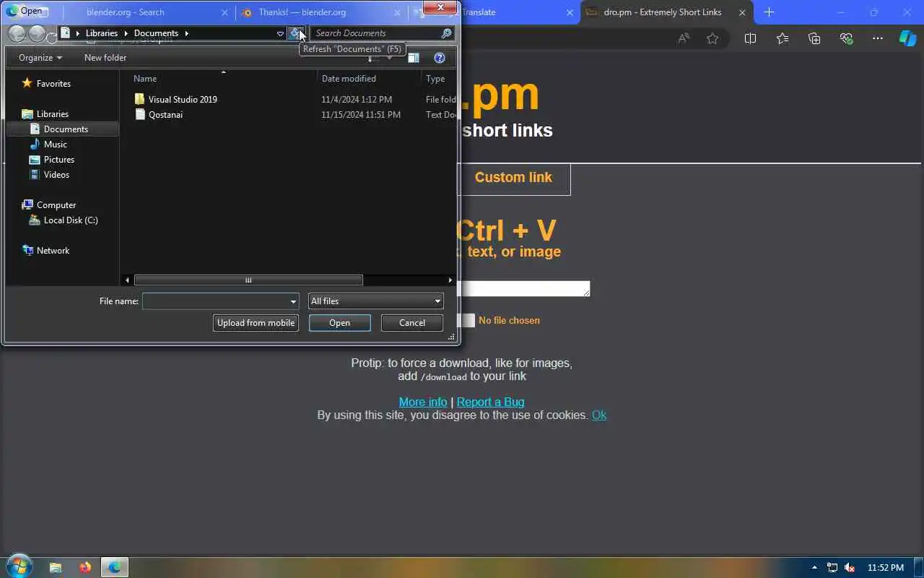Screen dimensions: 924x578
Task: Open Favorites in the navigation pane
Action: coord(53,84)
